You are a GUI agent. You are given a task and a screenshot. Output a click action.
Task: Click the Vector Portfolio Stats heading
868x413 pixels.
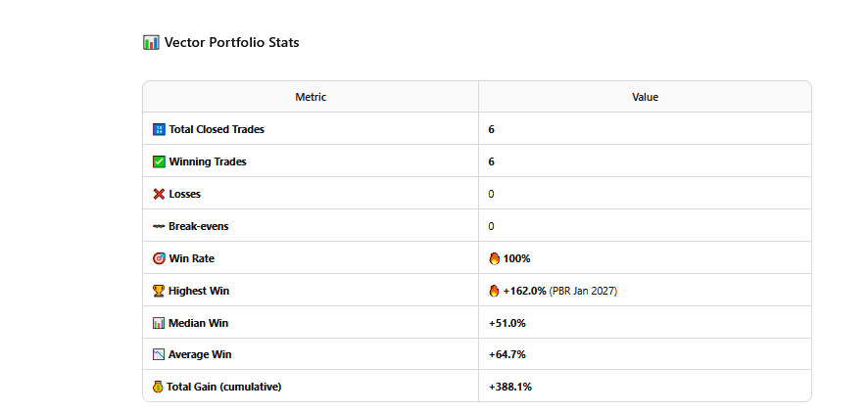[231, 42]
